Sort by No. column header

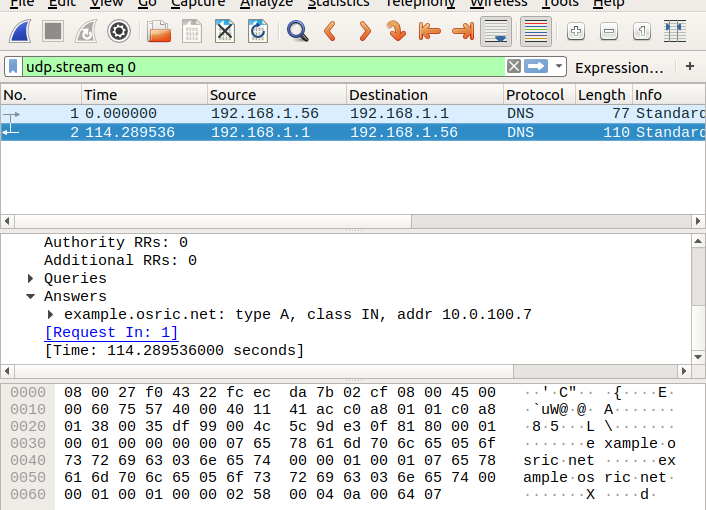(x=41, y=95)
